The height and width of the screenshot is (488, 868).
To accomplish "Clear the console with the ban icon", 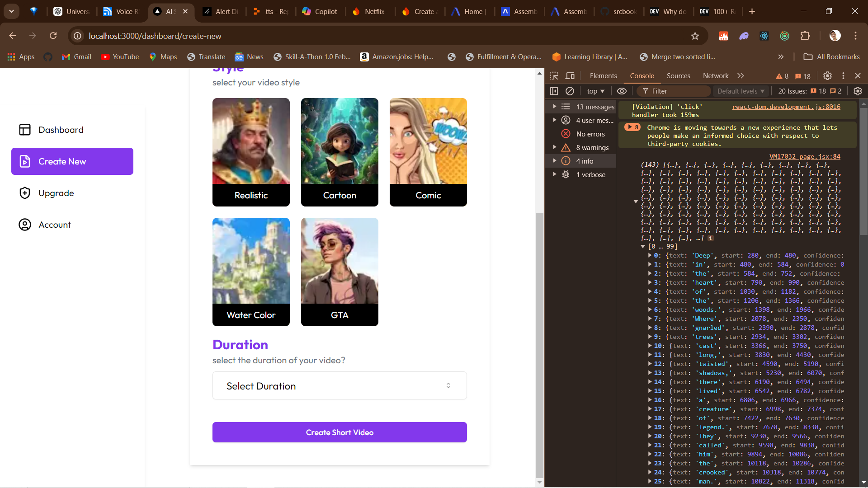I will tap(570, 91).
